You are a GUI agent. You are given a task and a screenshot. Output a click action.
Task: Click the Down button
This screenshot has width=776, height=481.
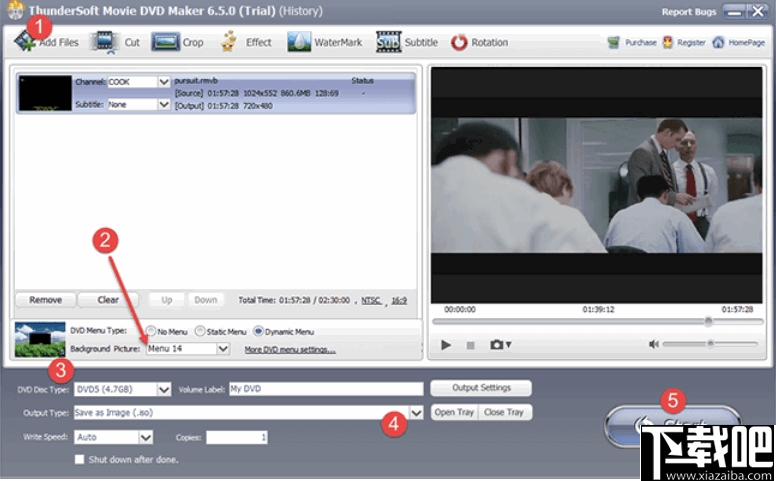[x=206, y=300]
